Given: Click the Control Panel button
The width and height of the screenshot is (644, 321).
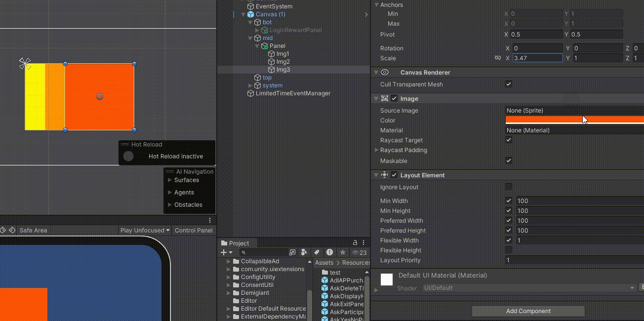Looking at the screenshot, I should (x=194, y=230).
